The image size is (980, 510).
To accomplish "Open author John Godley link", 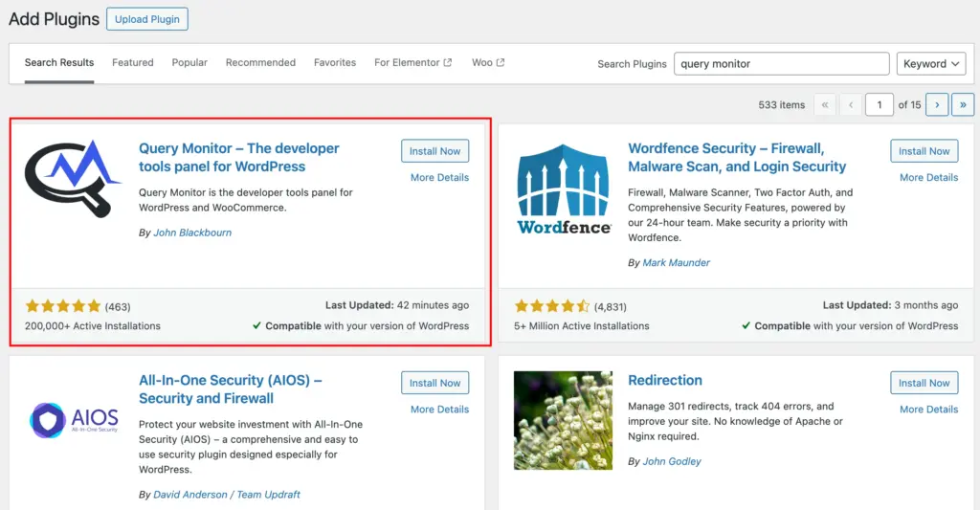I will [x=672, y=461].
